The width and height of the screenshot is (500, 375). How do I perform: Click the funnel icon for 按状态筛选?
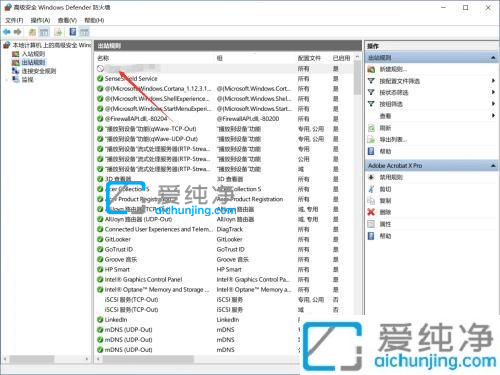(371, 92)
